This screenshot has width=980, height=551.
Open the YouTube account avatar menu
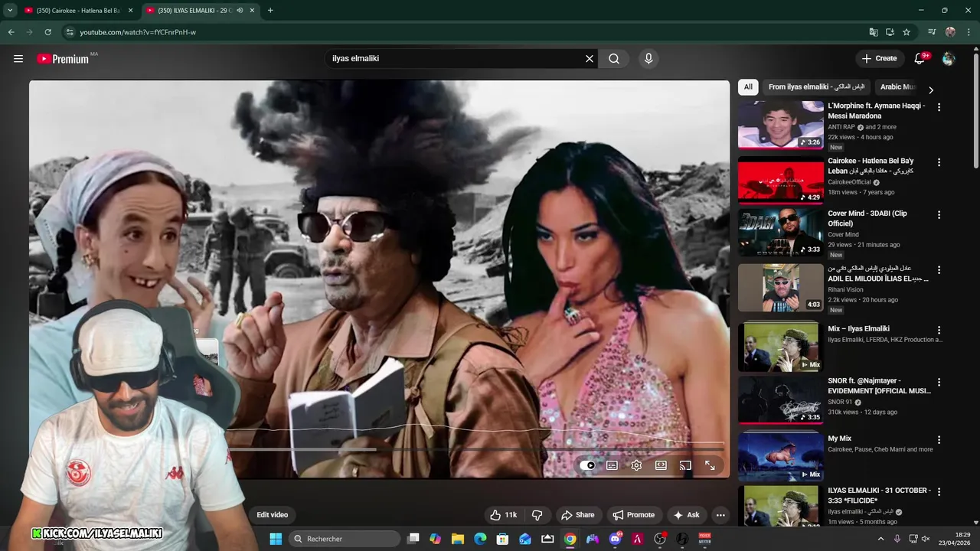(x=949, y=58)
